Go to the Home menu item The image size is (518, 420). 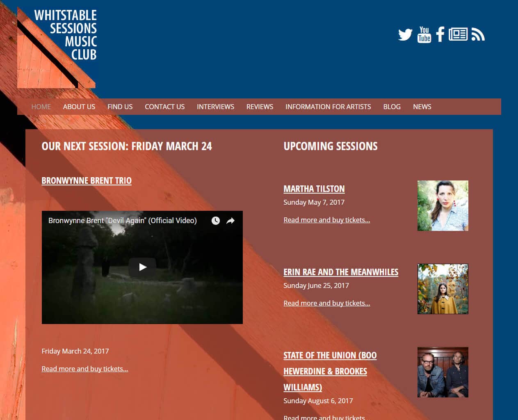(x=41, y=107)
